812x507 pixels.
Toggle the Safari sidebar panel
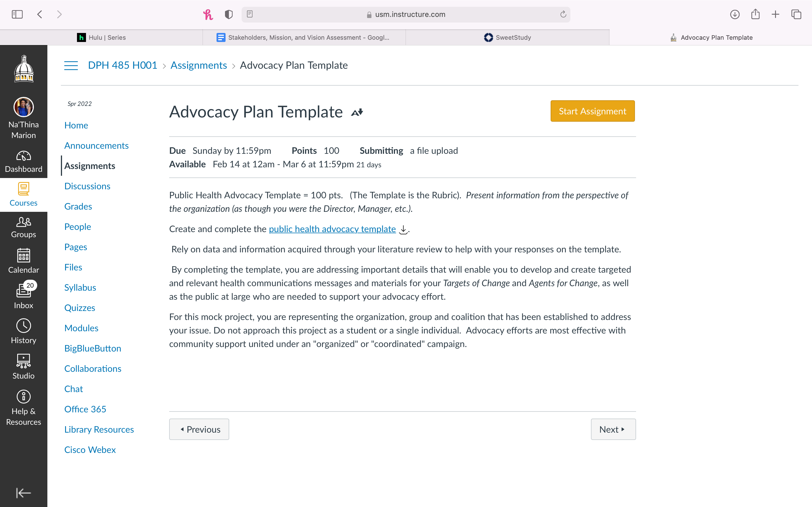tap(17, 14)
